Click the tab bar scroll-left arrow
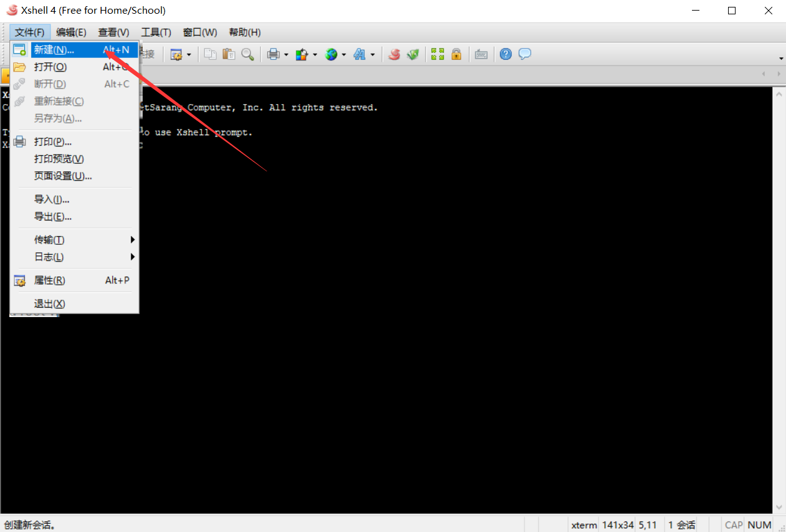The height and width of the screenshot is (532, 786). coord(765,74)
